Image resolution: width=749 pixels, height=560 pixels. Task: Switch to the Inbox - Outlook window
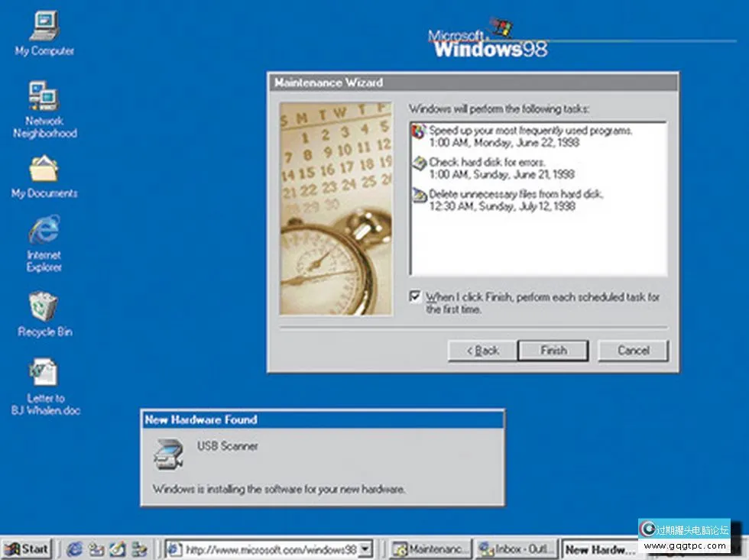coord(516,549)
